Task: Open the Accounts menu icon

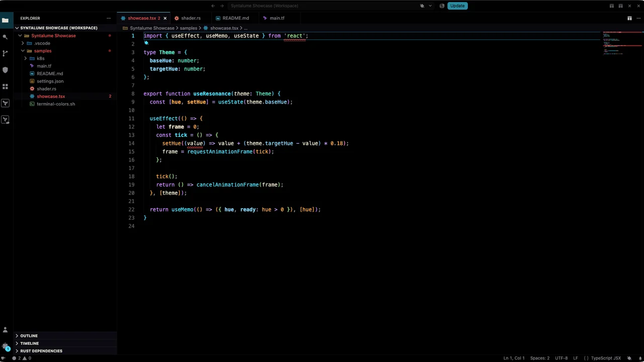Action: pos(5,330)
